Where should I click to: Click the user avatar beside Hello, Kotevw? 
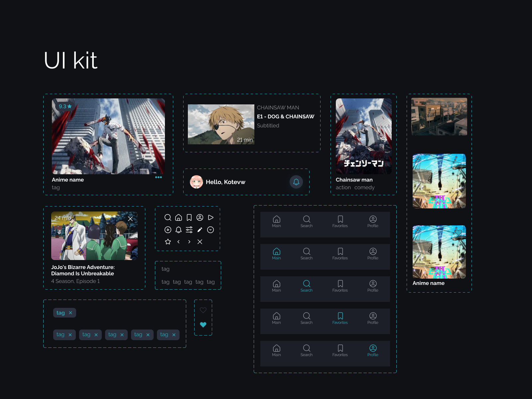coord(197,182)
